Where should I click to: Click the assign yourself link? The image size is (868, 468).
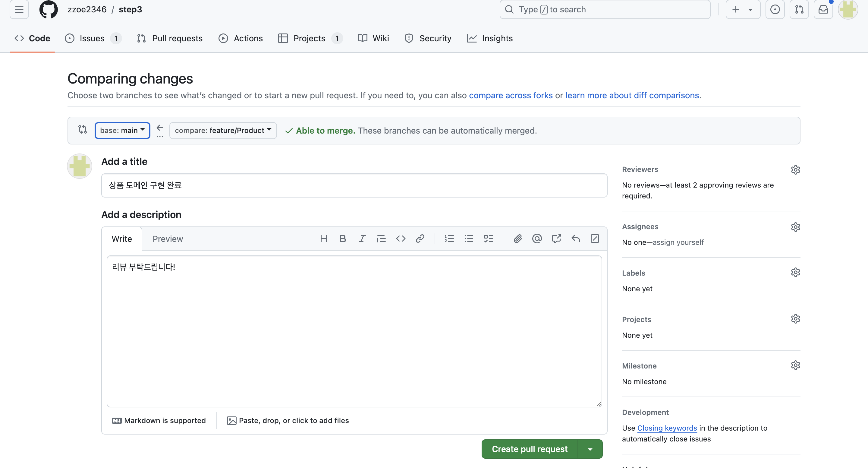click(x=678, y=242)
